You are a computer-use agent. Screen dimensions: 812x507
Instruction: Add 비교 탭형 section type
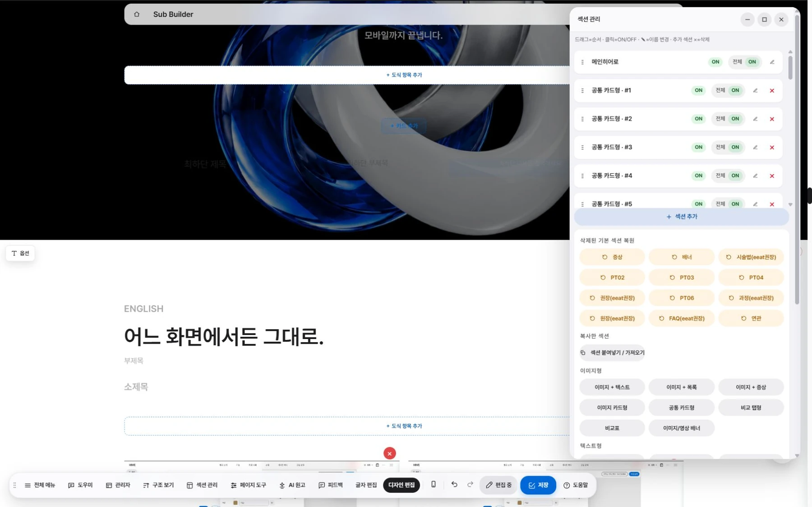751,408
